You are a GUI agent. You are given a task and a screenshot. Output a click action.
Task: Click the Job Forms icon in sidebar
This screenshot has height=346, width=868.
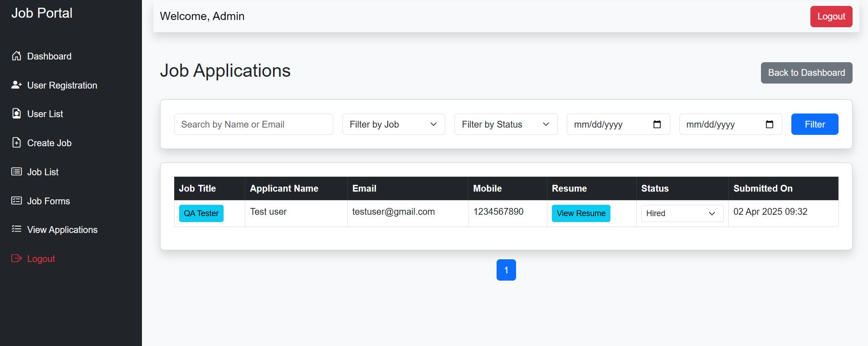pos(16,201)
